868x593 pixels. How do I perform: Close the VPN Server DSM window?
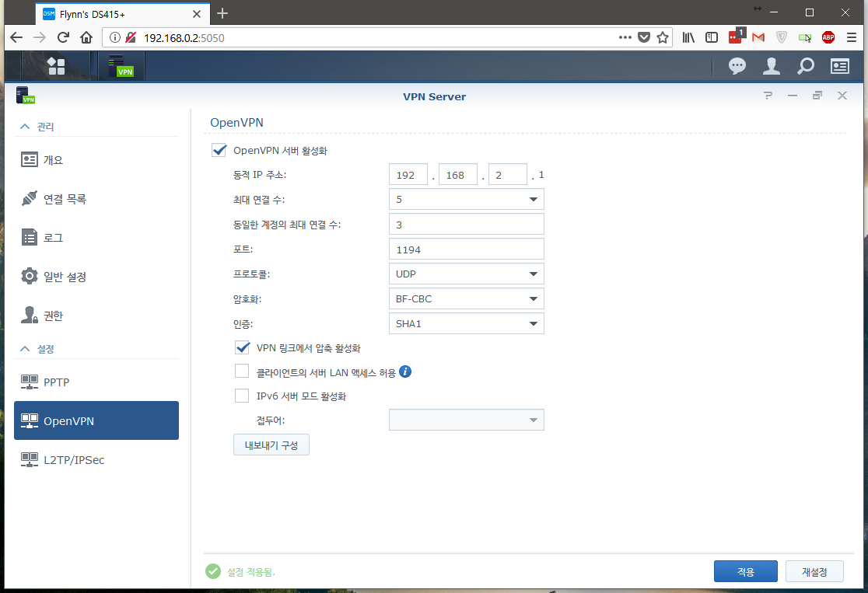[842, 96]
